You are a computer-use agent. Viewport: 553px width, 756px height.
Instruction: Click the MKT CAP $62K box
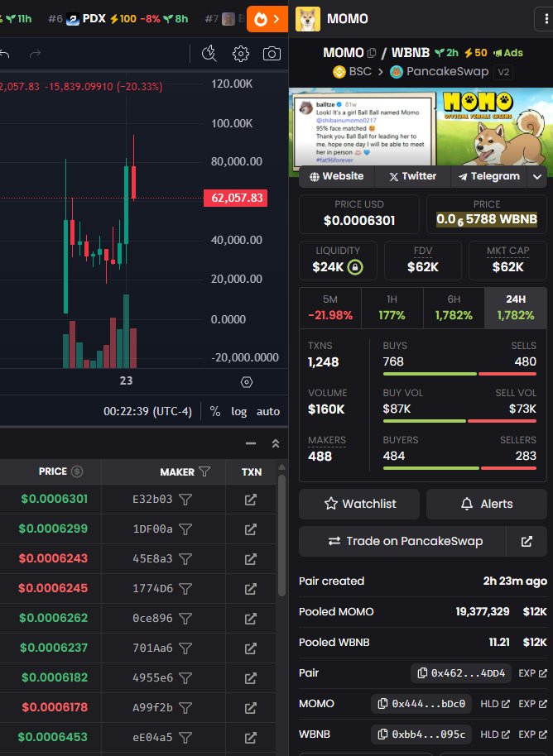(x=507, y=261)
